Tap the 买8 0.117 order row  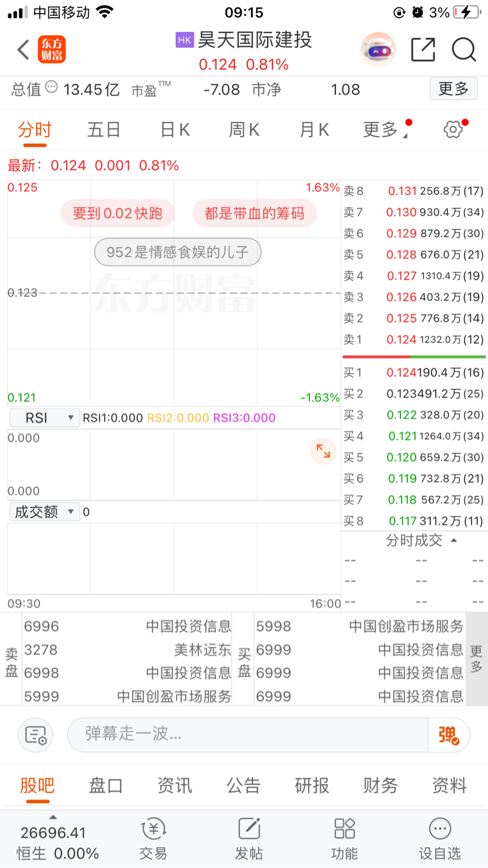[x=414, y=521]
